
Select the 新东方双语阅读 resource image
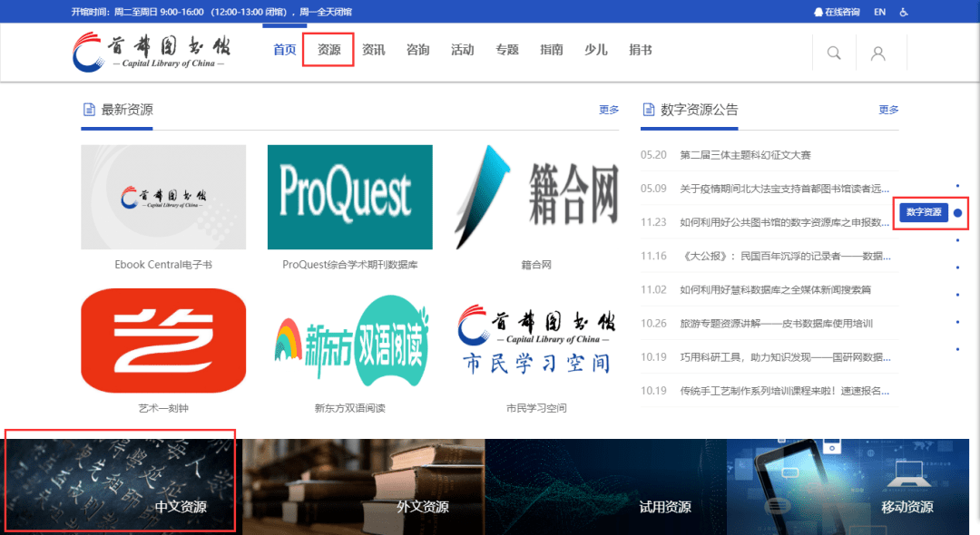349,340
